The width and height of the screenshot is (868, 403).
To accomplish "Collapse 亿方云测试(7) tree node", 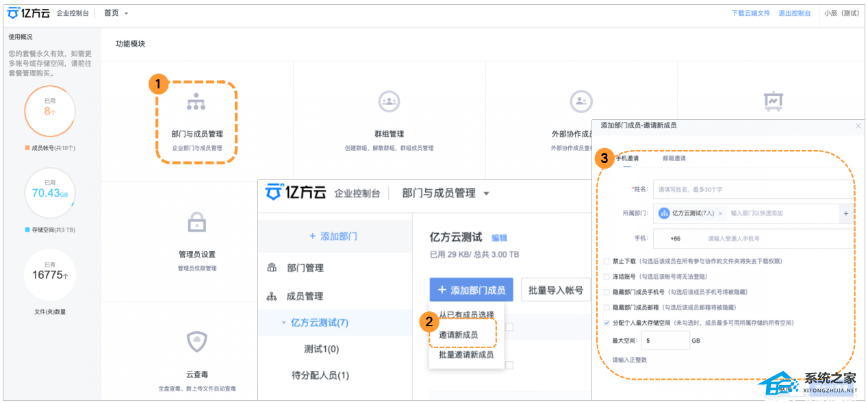I will [x=283, y=323].
